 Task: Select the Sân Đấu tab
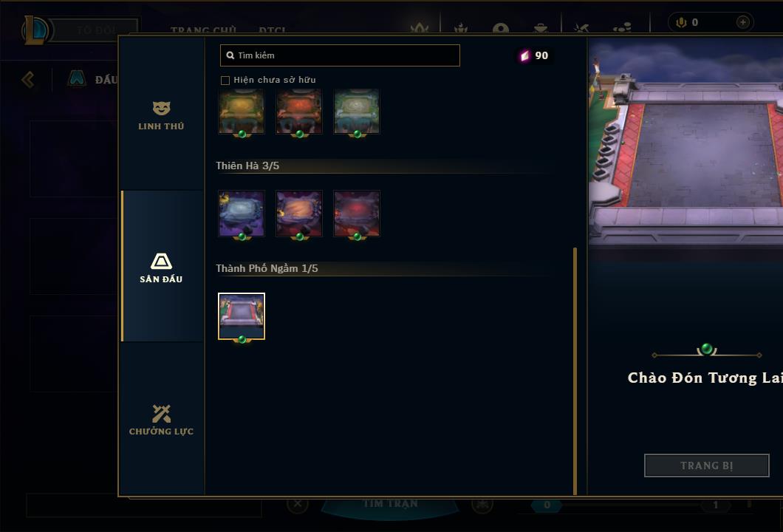161,268
